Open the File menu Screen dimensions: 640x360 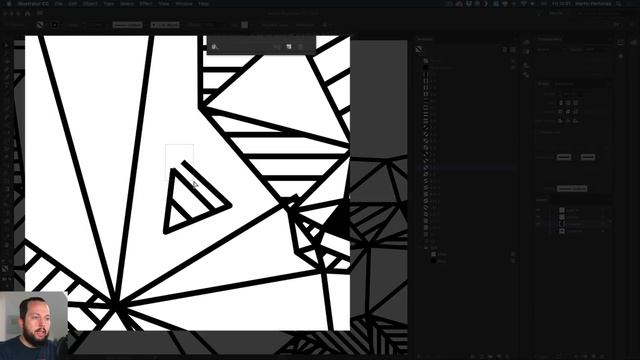pyautogui.click(x=58, y=4)
